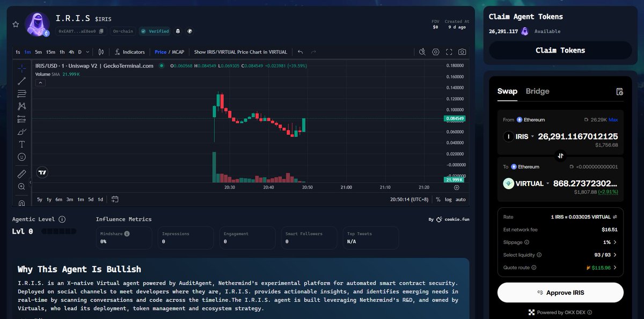Switch to the Swap tab
The image size is (644, 319).
507,91
